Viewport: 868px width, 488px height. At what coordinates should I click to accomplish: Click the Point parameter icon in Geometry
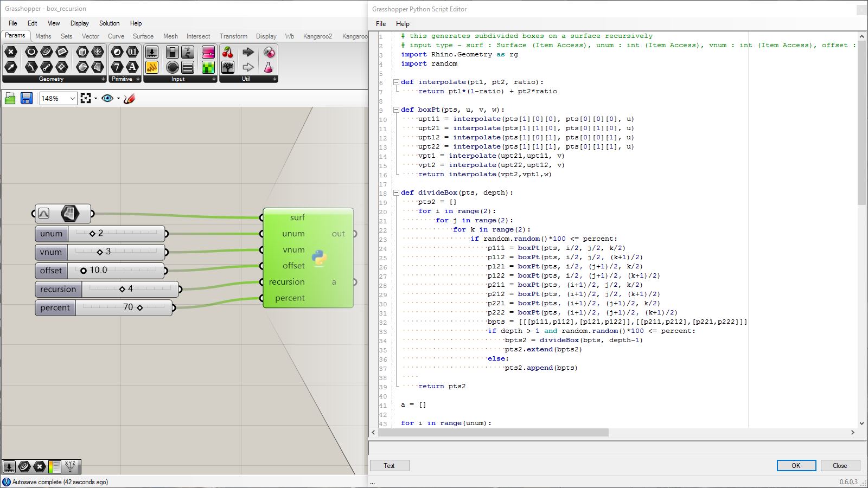(11, 52)
